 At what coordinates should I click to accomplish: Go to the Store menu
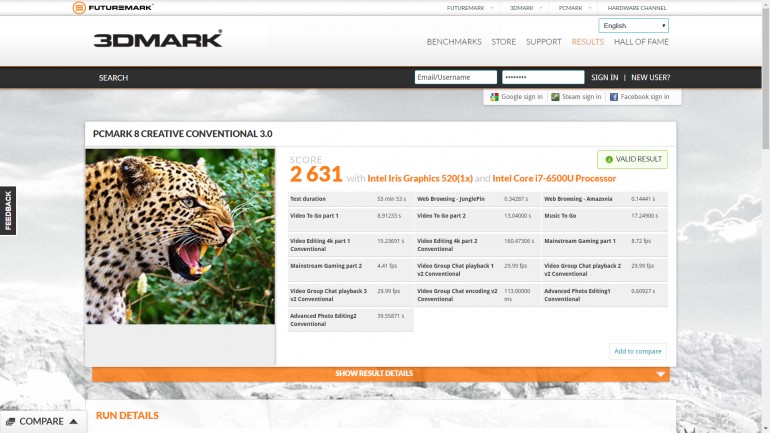pos(504,42)
